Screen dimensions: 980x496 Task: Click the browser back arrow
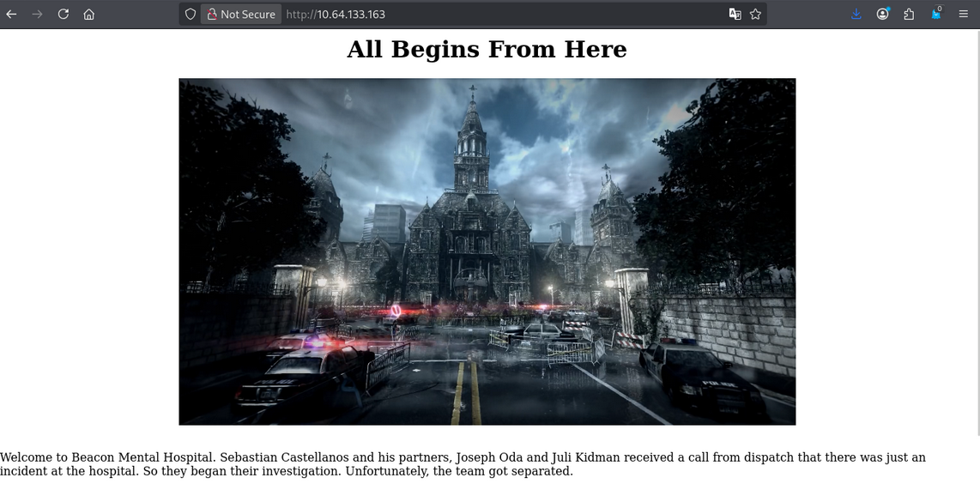[12, 15]
